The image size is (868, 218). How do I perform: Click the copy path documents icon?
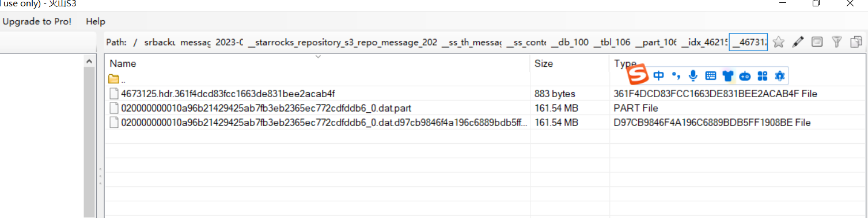[x=856, y=42]
